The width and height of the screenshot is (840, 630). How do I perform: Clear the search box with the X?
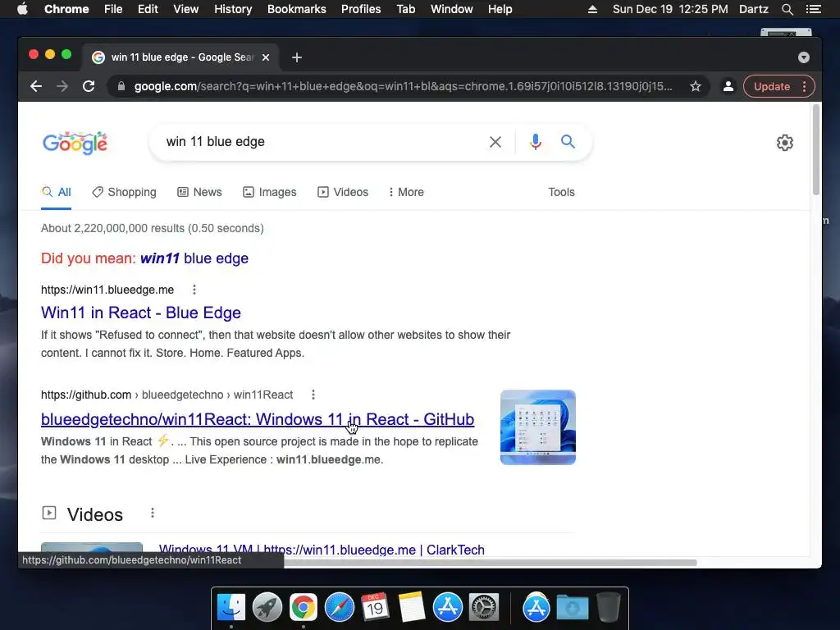click(x=495, y=142)
